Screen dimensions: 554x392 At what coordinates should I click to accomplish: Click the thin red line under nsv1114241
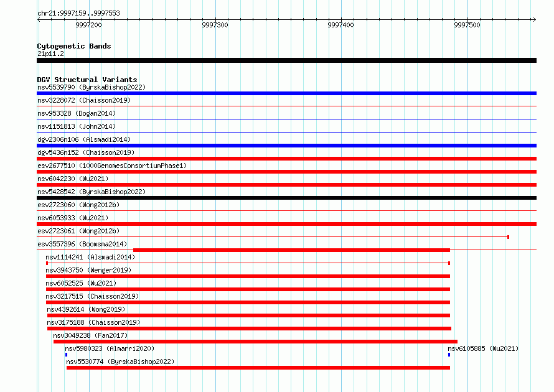(248, 263)
